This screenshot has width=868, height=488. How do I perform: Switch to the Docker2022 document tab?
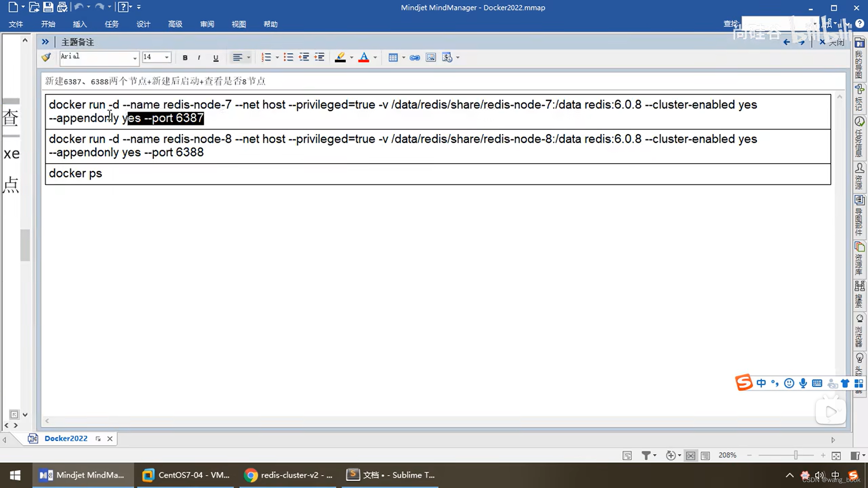click(66, 438)
